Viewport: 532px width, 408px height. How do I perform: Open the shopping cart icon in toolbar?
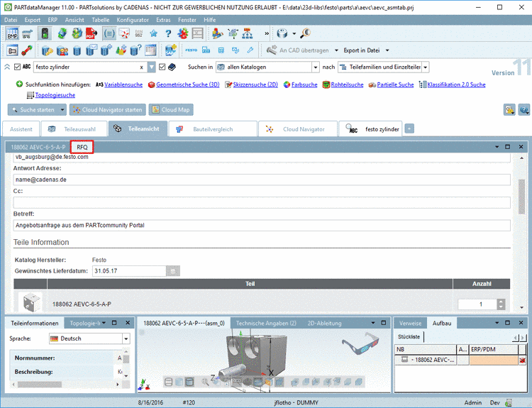click(x=27, y=33)
